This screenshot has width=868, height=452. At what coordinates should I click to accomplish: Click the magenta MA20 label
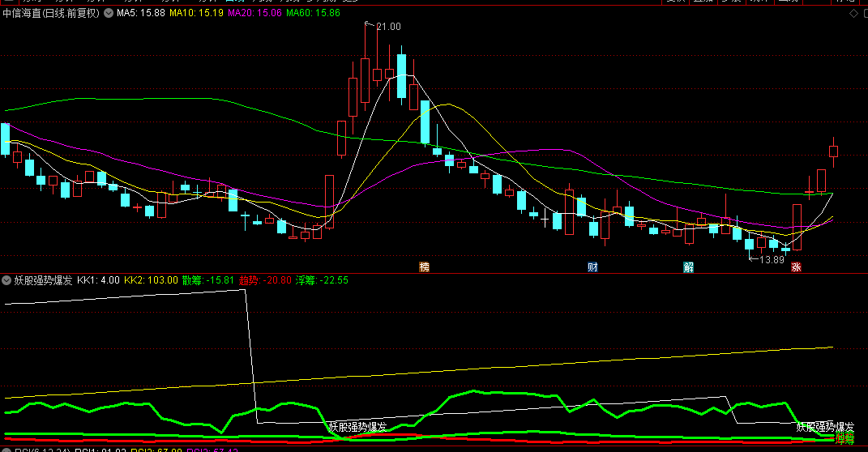(254, 14)
